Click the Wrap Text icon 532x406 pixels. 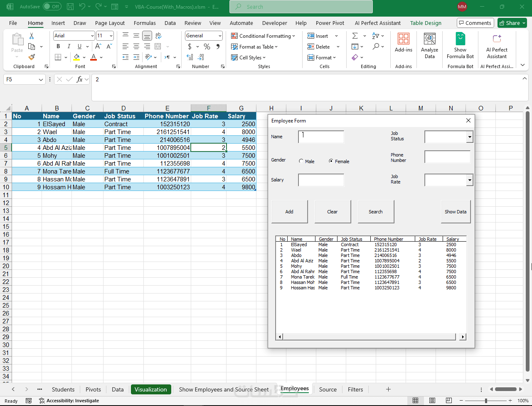click(158, 36)
